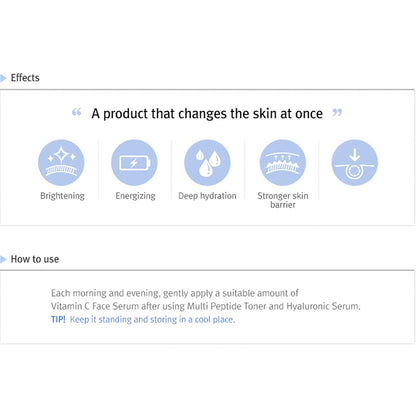The width and height of the screenshot is (416, 416).
Task: Click the Deep hydration water drops icon
Action: tap(207, 163)
